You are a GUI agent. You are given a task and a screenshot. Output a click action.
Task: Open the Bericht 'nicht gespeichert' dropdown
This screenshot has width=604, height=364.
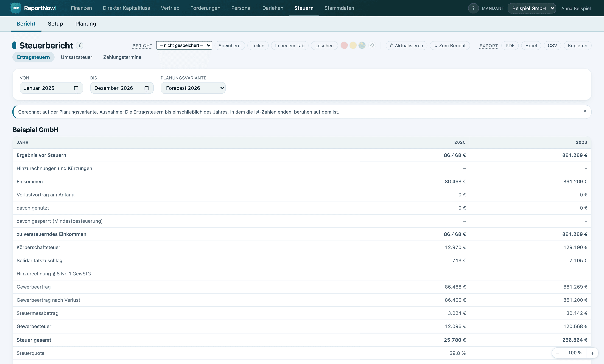(x=184, y=45)
